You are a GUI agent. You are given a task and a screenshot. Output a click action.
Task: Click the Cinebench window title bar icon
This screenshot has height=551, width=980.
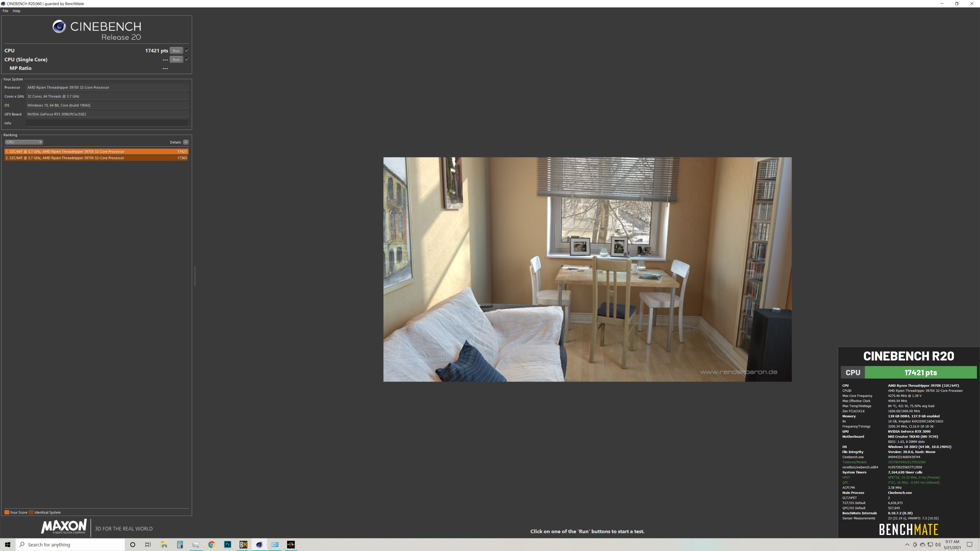(3, 3)
